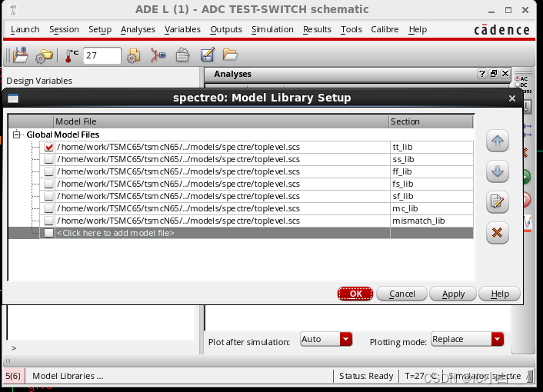Undock the Analyses panel float icon

pyautogui.click(x=494, y=74)
